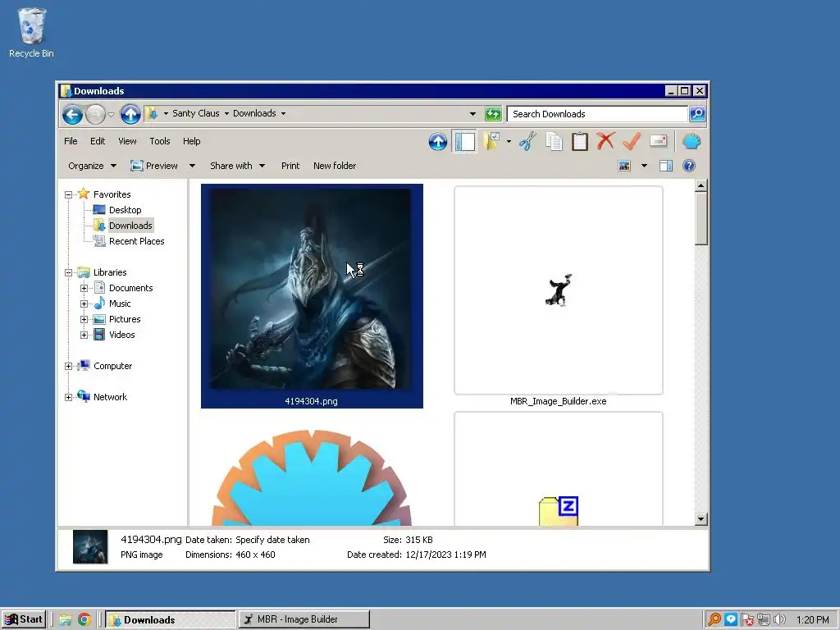840x630 pixels.
Task: Open the Start menu
Action: click(x=24, y=619)
